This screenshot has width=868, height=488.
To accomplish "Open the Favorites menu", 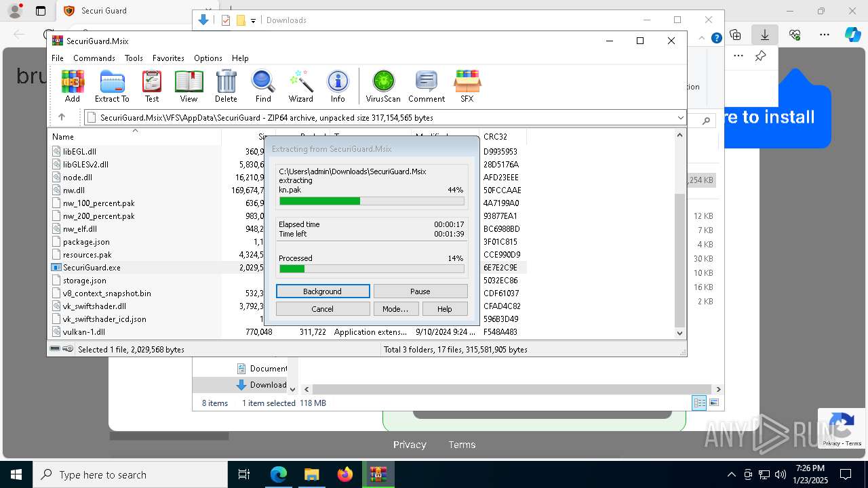I will (x=168, y=58).
